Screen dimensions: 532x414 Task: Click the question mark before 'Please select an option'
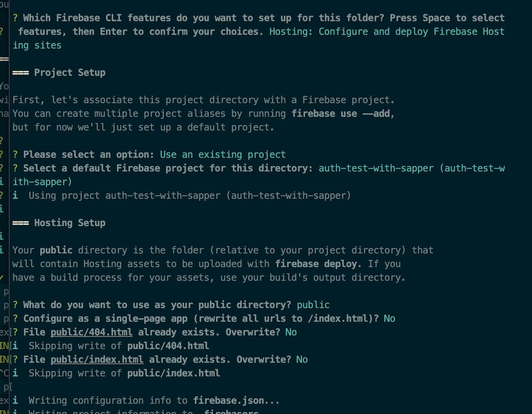[x=15, y=155]
